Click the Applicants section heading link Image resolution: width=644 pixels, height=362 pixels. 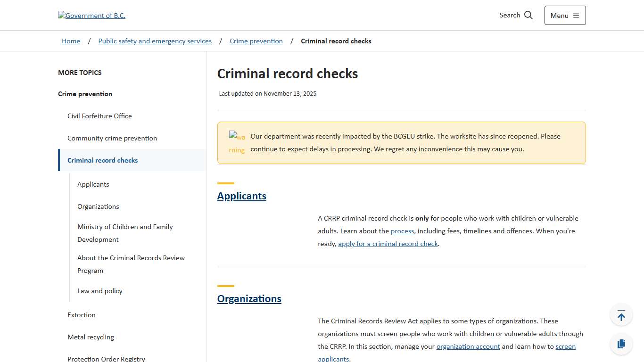pos(241,196)
